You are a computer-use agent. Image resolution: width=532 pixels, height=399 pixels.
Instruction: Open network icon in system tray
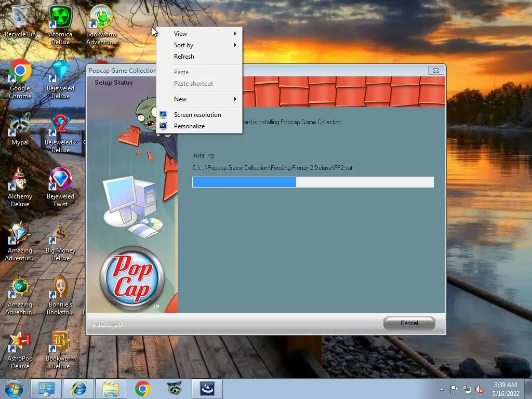point(467,389)
